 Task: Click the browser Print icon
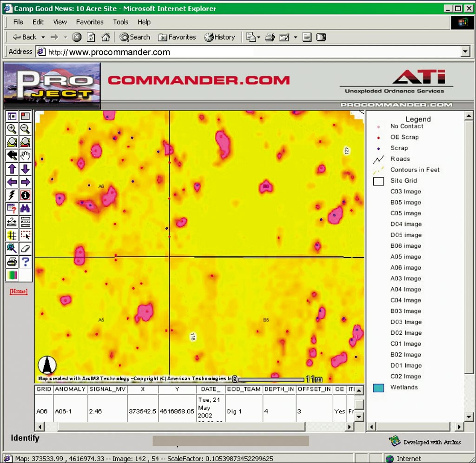pyautogui.click(x=270, y=37)
